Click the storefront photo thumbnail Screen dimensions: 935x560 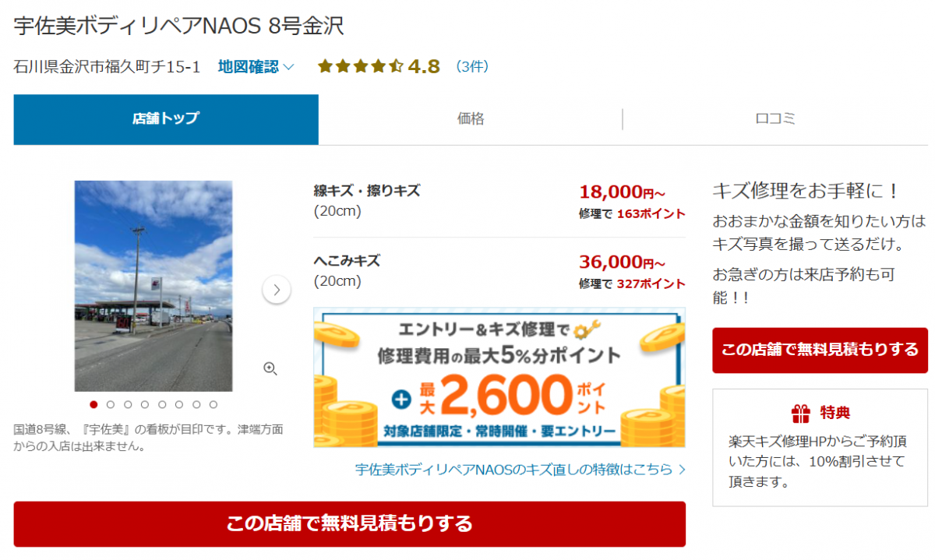153,286
